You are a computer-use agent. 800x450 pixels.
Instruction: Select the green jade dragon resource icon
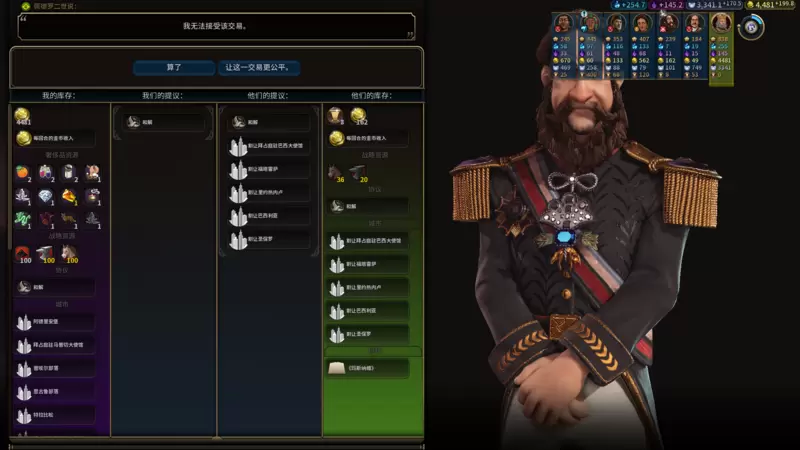click(22, 220)
